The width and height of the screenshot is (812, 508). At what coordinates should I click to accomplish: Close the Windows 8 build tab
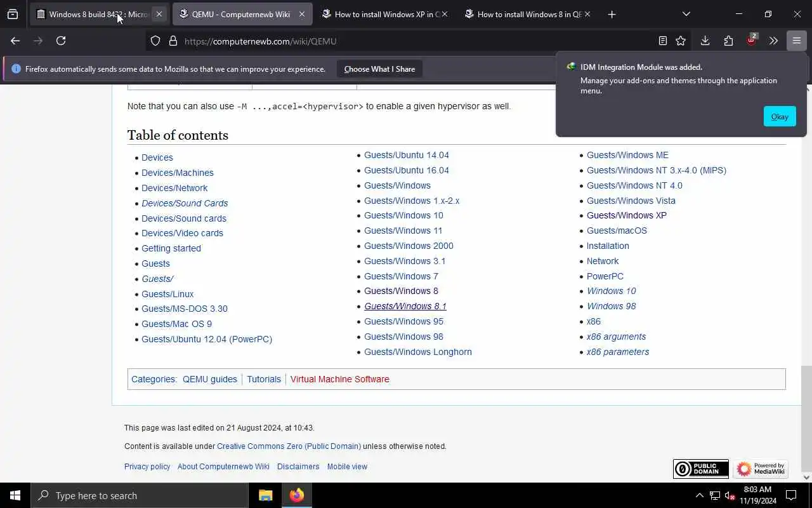tap(159, 14)
